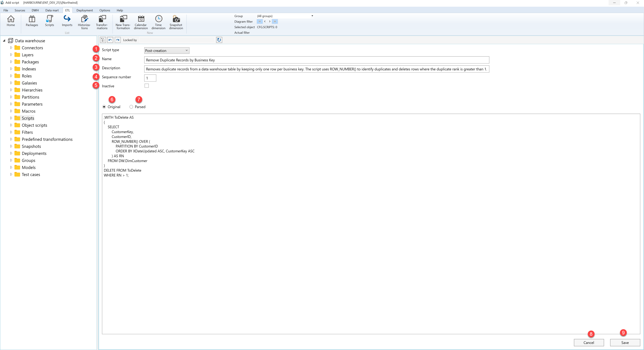Create a Time dimension
Viewport: 644px width, 350px height.
point(158,22)
